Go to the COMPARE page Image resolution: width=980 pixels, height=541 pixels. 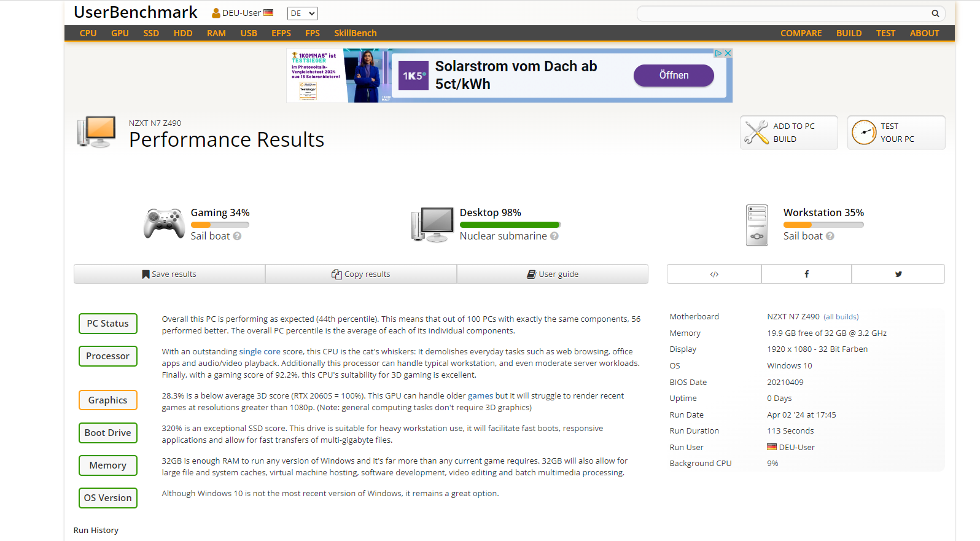tap(801, 33)
